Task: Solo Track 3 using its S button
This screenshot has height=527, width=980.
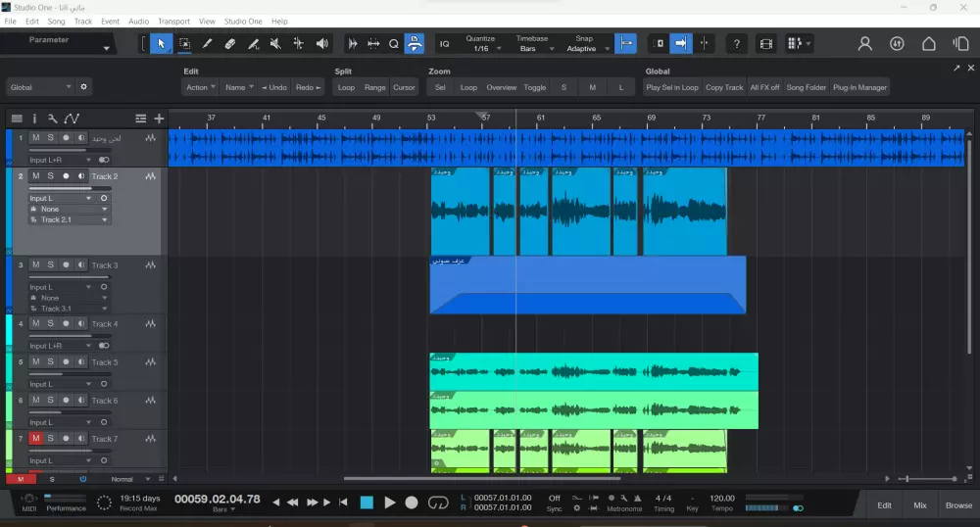Action: [x=51, y=264]
